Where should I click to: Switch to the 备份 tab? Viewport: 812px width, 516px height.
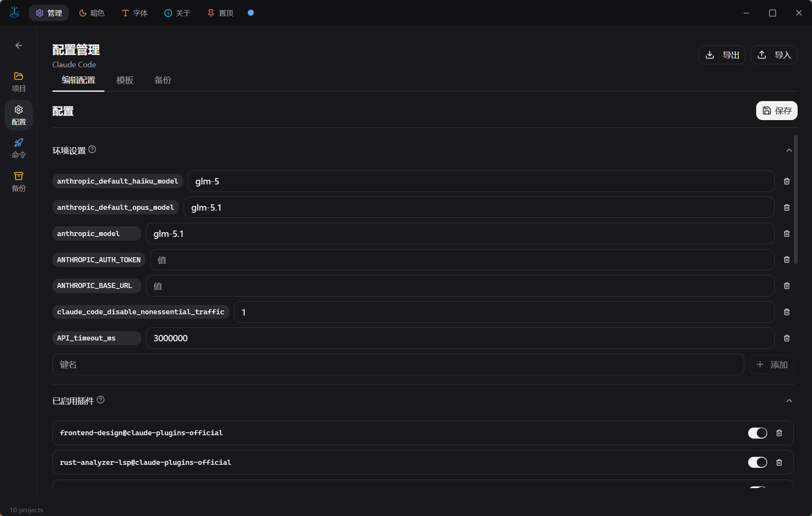coord(163,80)
